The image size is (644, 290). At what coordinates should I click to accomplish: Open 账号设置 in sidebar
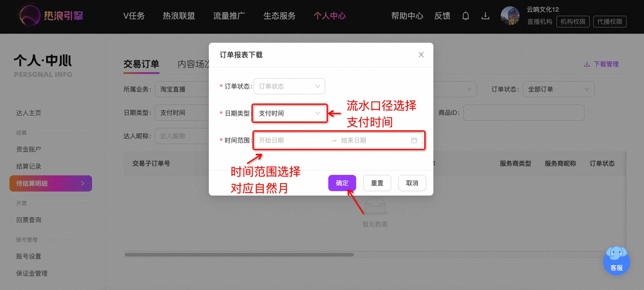[x=29, y=257]
